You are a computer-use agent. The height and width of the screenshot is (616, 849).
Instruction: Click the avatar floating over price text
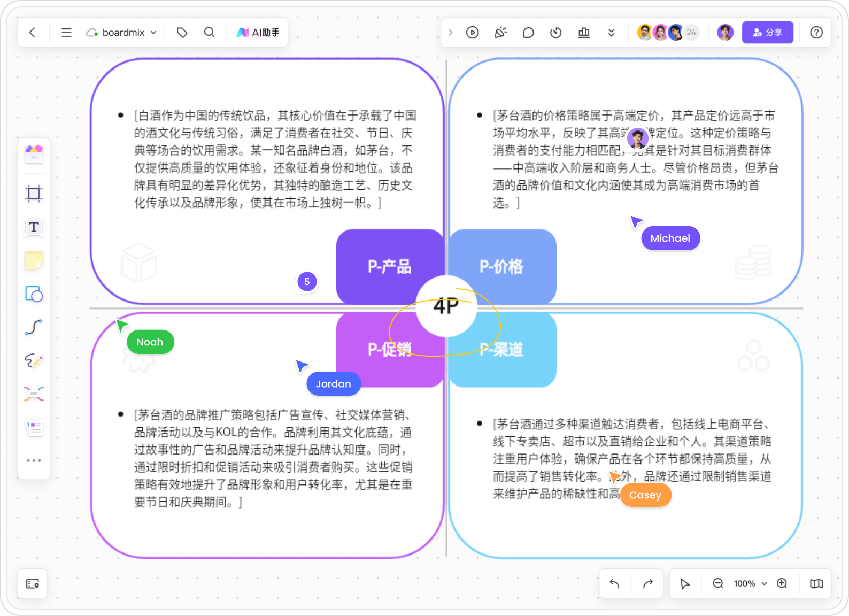coord(637,139)
